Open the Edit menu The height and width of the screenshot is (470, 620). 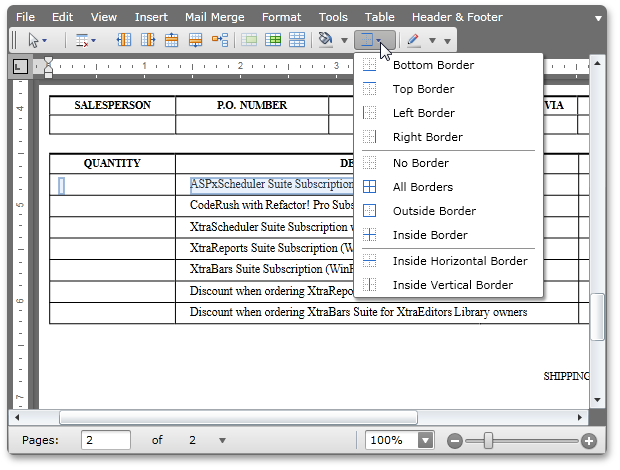tap(62, 17)
